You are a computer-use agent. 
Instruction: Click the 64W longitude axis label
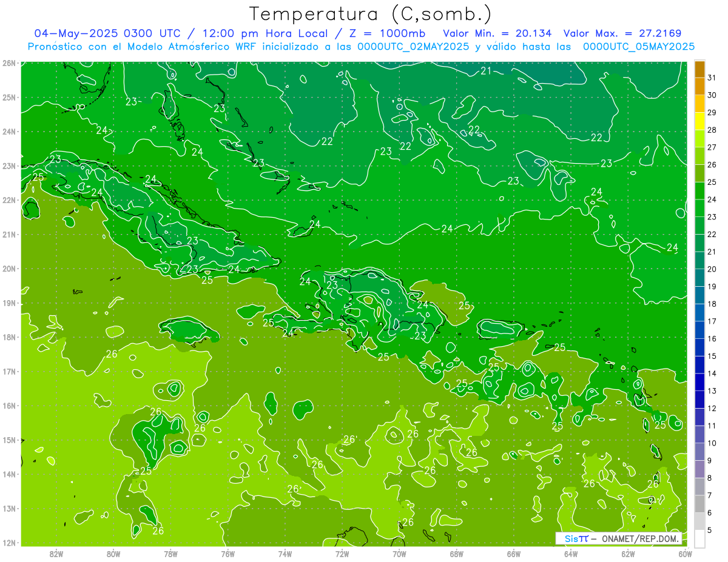click(571, 554)
